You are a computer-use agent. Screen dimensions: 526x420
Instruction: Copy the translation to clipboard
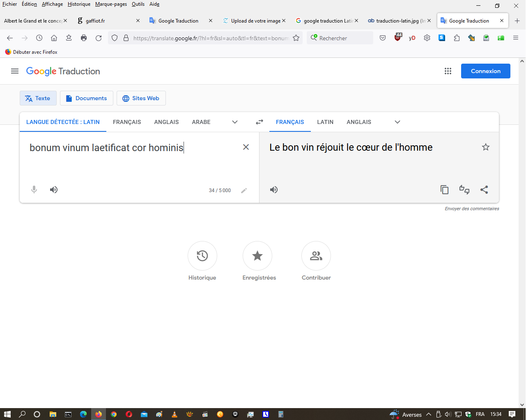[444, 190]
